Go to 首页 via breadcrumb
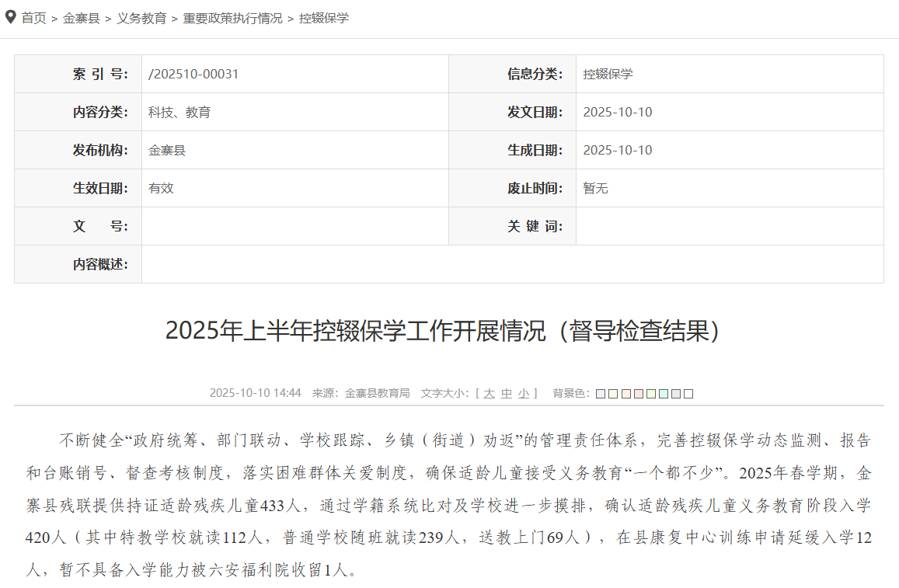Screen dimensions: 899x588 [x=33, y=18]
